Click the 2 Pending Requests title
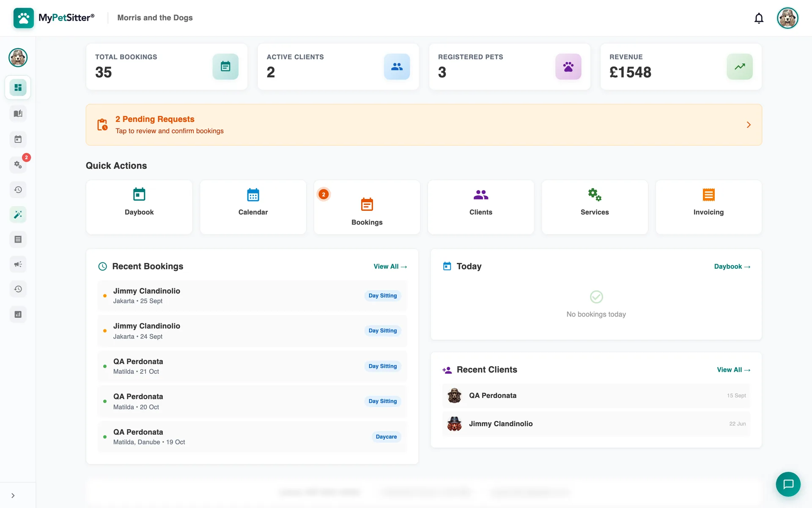Viewport: 812px width, 508px height. point(155,119)
